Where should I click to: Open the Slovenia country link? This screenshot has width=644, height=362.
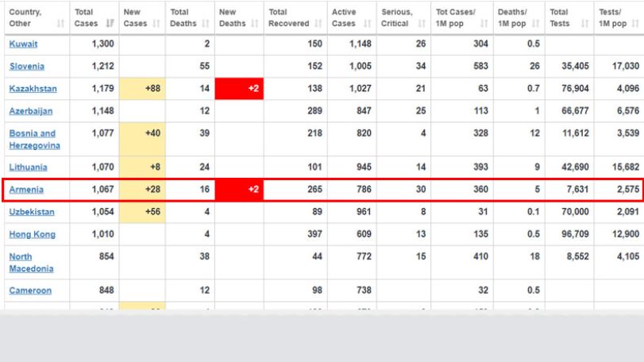point(27,66)
